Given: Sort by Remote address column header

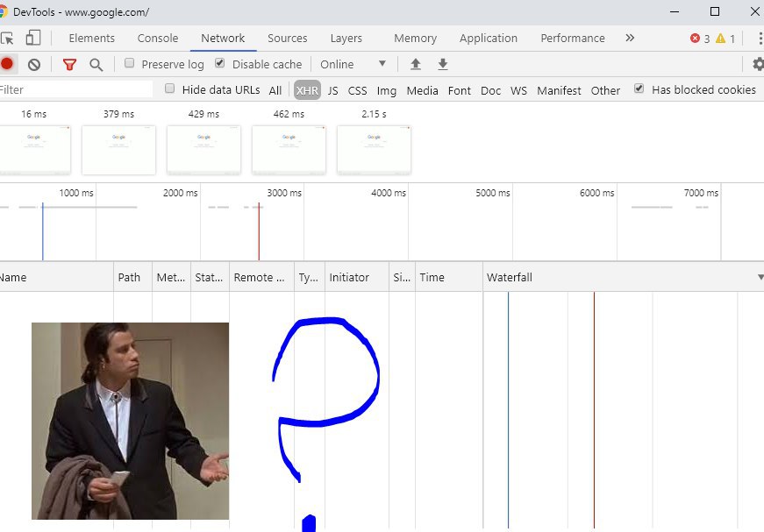Looking at the screenshot, I should click(x=261, y=277).
